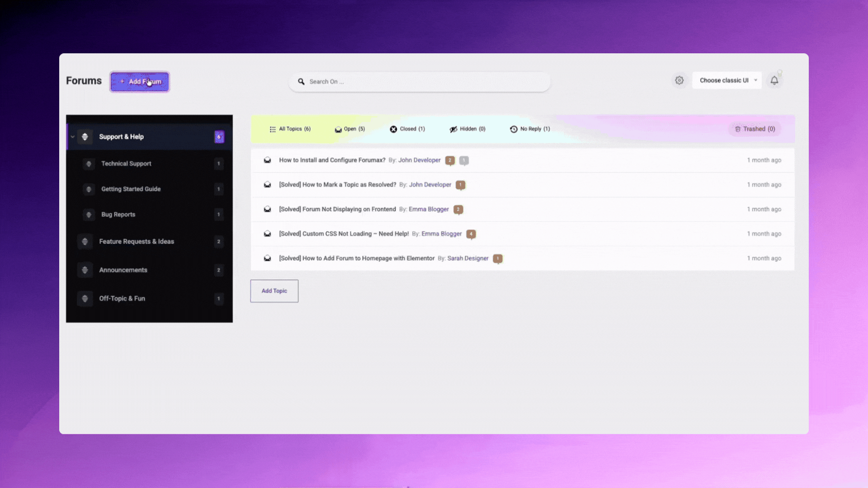
Task: Open notifications bell icon
Action: [x=774, y=80]
